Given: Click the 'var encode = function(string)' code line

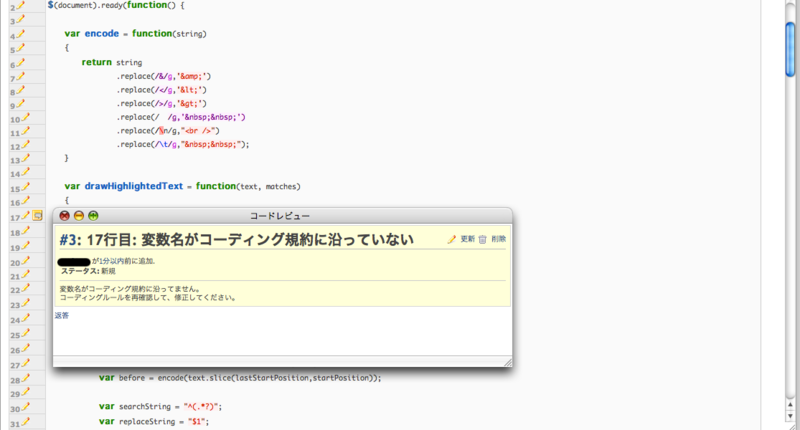Looking at the screenshot, I should (135, 34).
